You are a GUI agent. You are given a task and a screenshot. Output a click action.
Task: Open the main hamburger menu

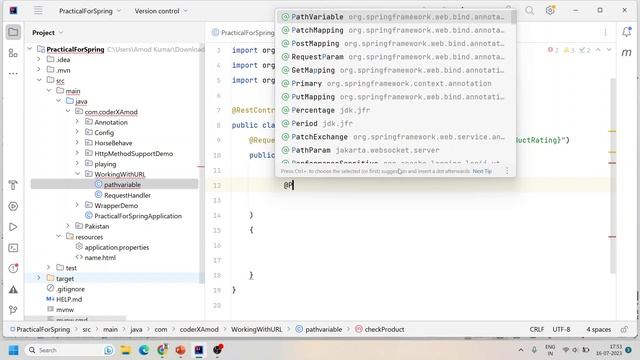(x=38, y=11)
